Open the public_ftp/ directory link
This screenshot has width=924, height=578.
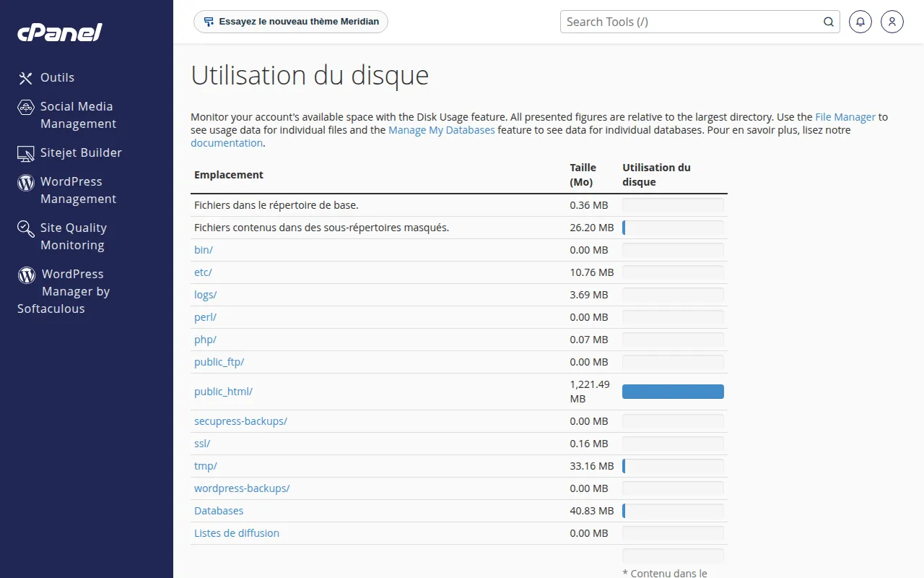[x=219, y=362]
